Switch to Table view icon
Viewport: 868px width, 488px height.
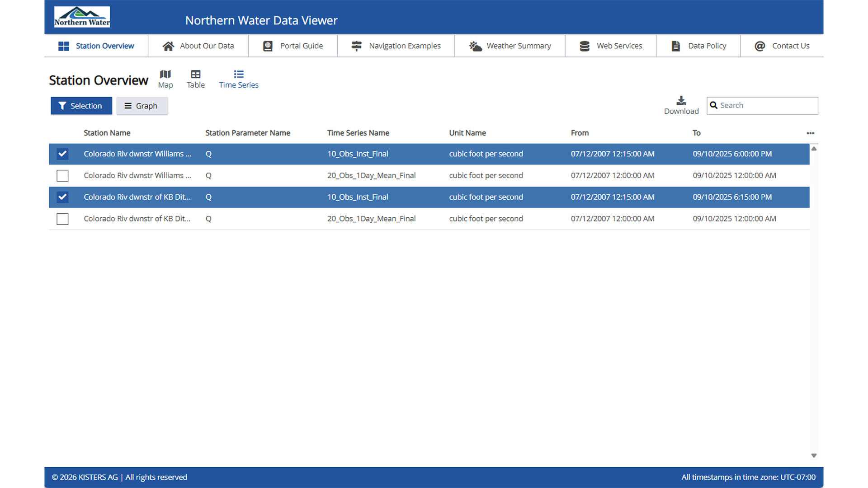point(196,74)
